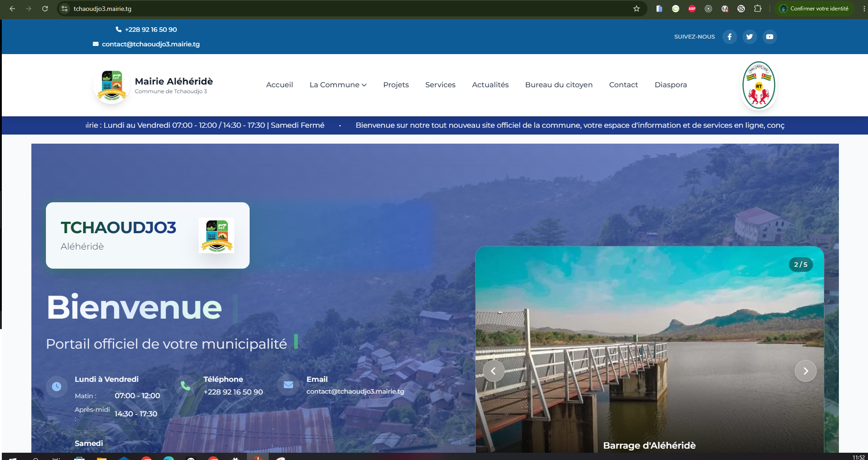This screenshot has height=460, width=868.
Task: Click the taskbar clock showing 11:52
Action: click(x=858, y=457)
